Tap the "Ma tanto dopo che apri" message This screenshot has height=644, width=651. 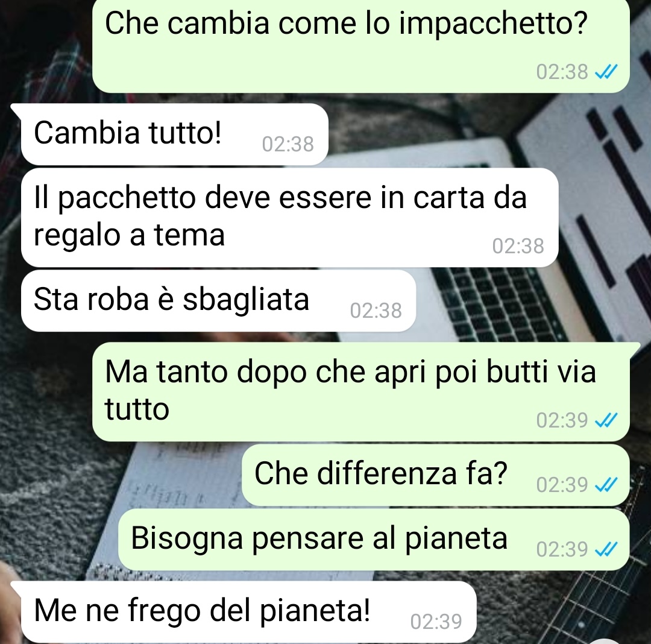click(x=360, y=392)
